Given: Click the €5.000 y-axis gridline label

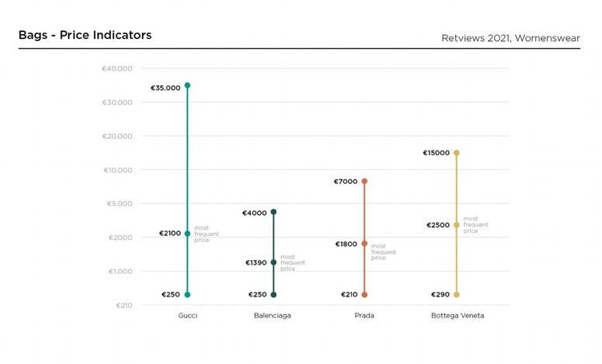Looking at the screenshot, I should point(119,204).
